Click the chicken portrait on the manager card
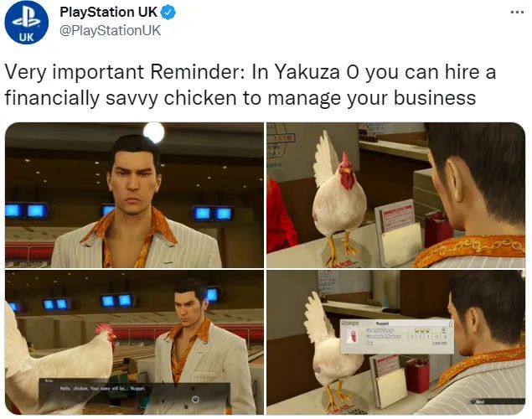Image resolution: width=532 pixels, height=419 pixels. coord(354,337)
